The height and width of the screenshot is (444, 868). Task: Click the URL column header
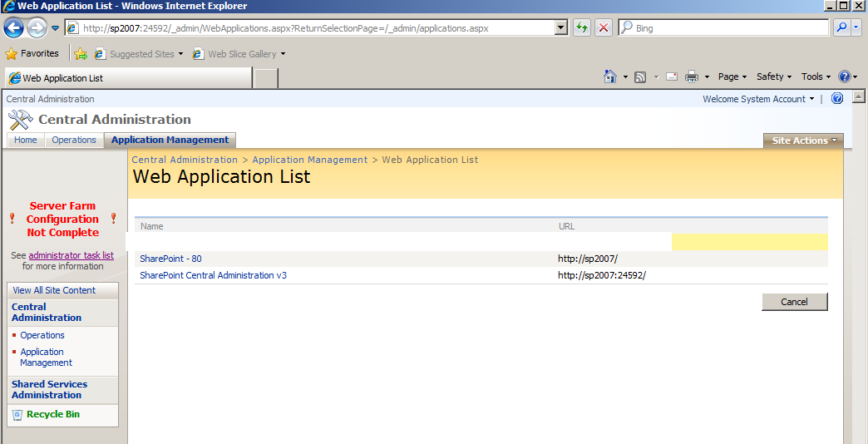point(567,226)
